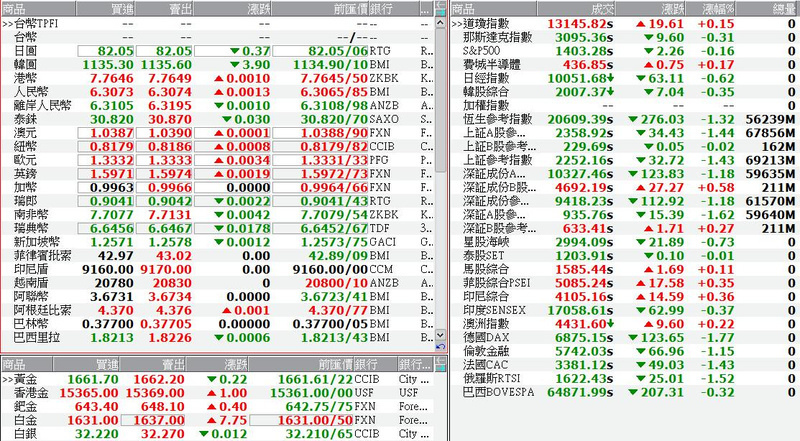800x441 pixels.
Task: Click the blue return arrow below forex scrollbar
Action: [x=440, y=347]
